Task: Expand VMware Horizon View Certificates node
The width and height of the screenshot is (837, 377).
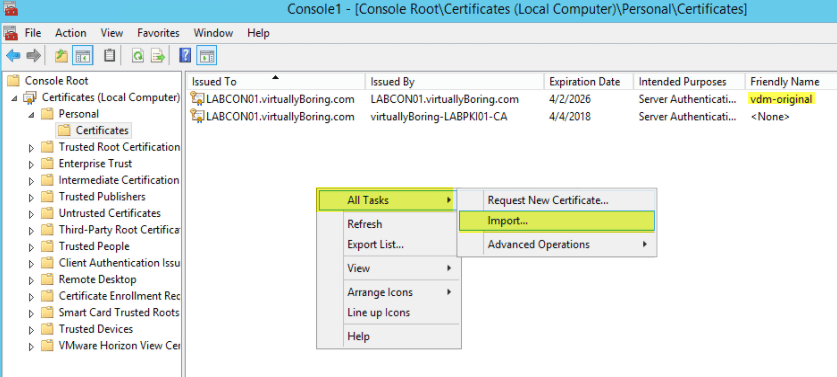Action: click(x=31, y=346)
